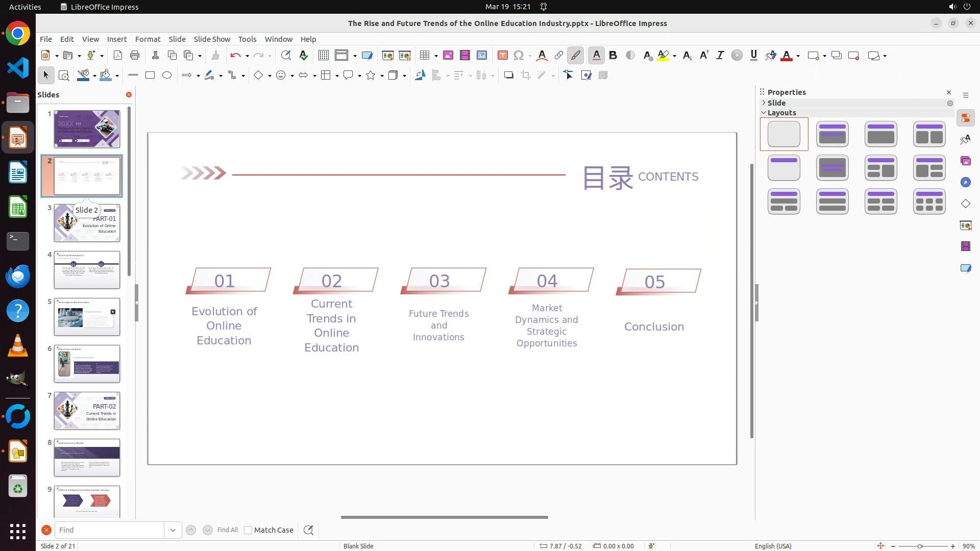The image size is (980, 551).
Task: Toggle Underline formatting
Action: 753,56
